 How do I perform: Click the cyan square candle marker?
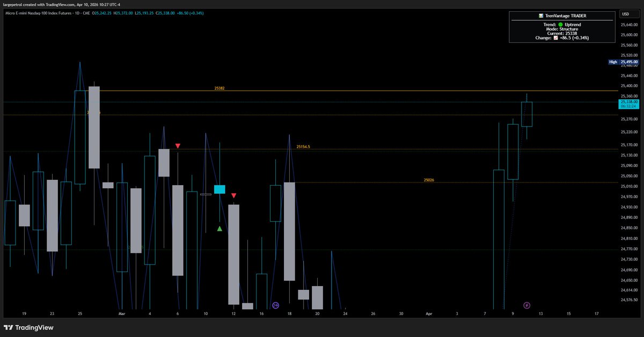tap(219, 189)
